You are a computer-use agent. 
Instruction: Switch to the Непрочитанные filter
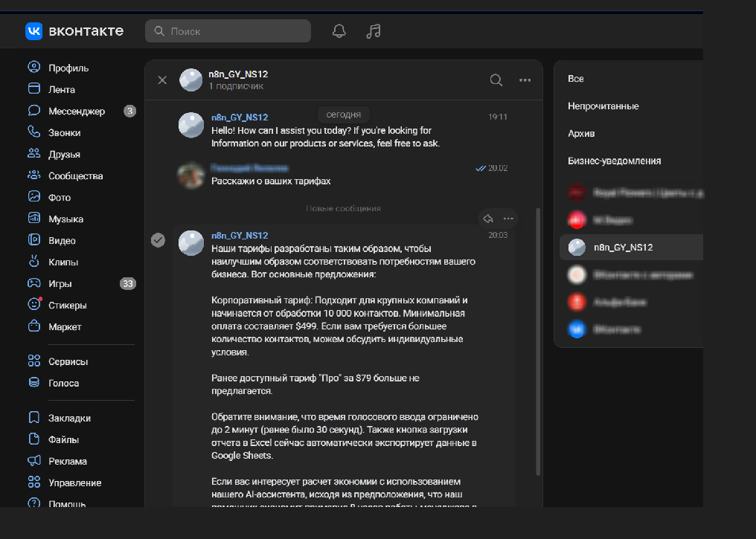tap(604, 106)
